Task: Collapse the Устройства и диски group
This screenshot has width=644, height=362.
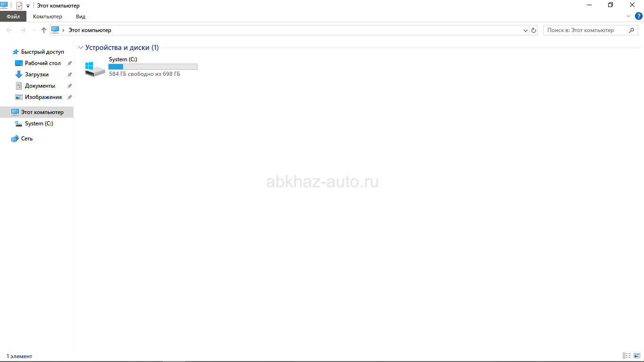Action: [x=81, y=48]
